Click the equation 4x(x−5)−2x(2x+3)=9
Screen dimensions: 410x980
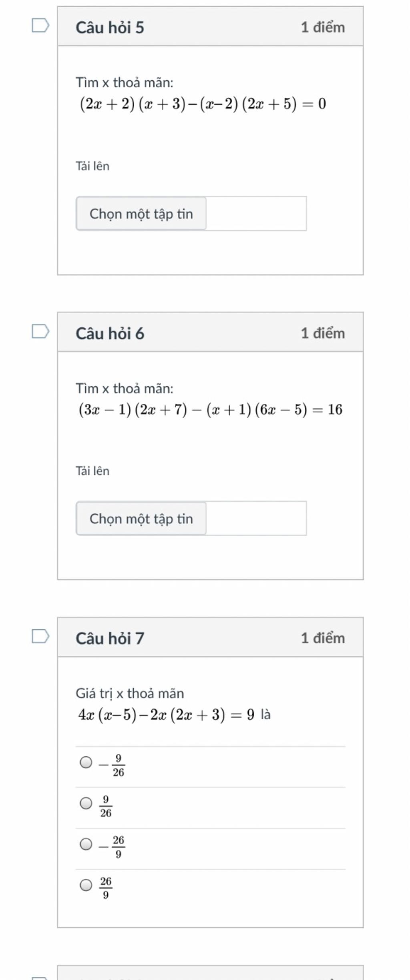[x=166, y=714]
